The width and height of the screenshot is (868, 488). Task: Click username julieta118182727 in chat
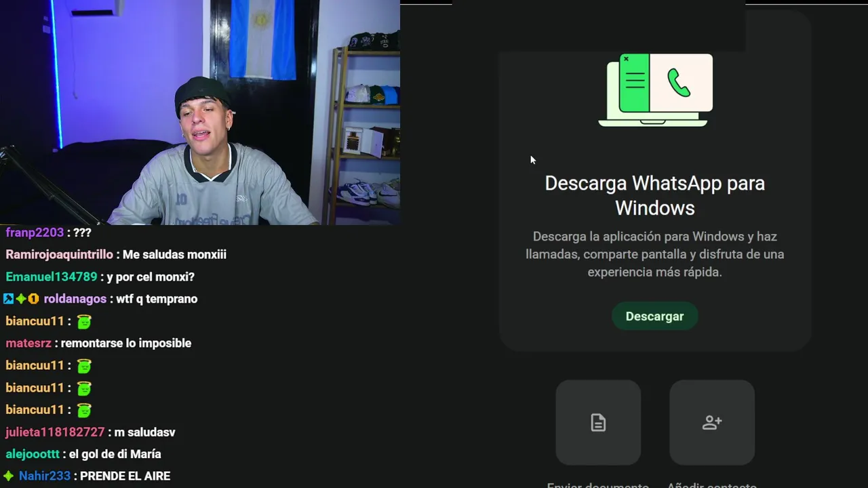56,432
